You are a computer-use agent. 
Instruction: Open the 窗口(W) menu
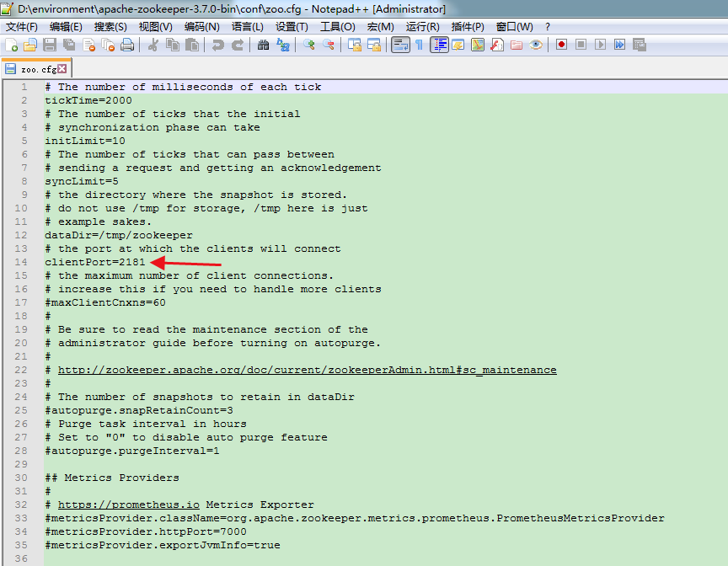515,27
